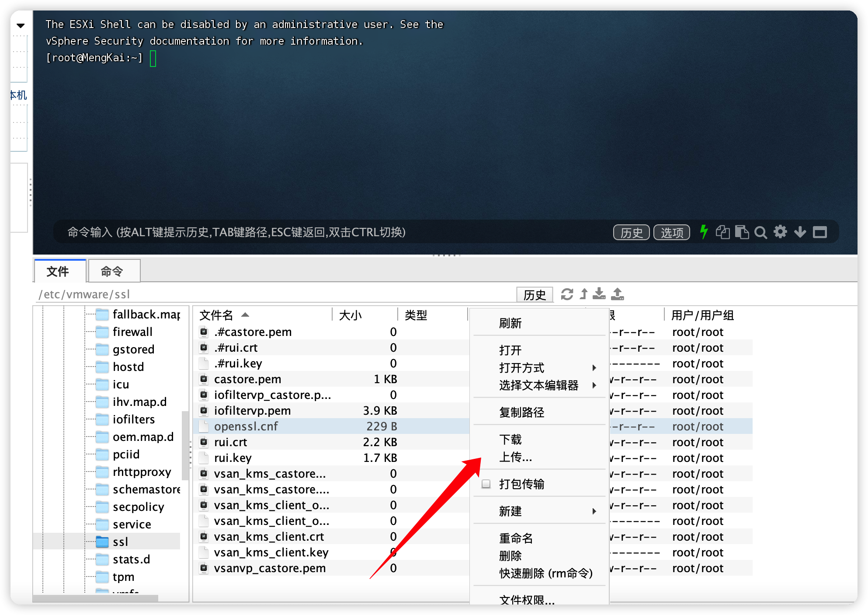Viewport: 868px width, 615px height.
Task: Click the 命令输入 command input field
Action: (332, 232)
